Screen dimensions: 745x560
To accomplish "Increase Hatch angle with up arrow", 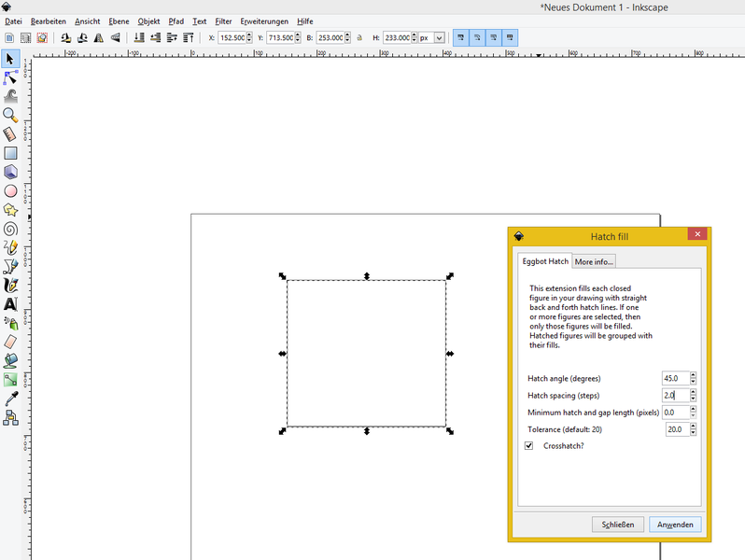I will click(694, 375).
